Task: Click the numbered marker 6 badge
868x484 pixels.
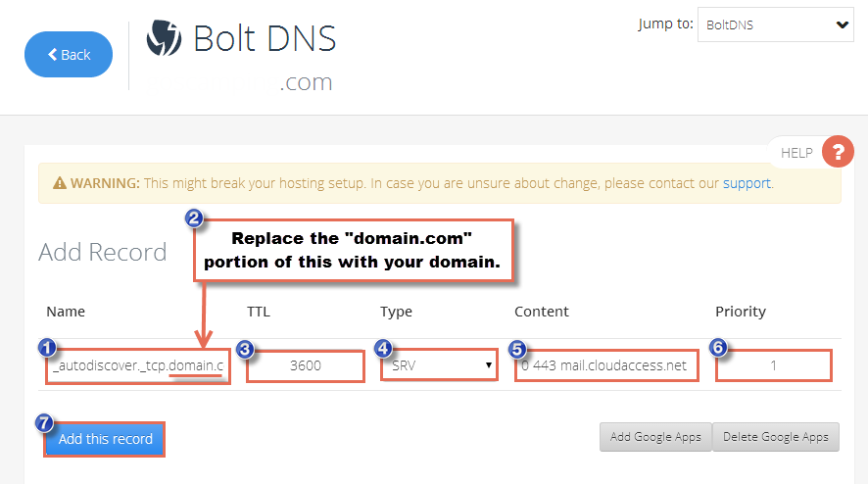Action: (x=718, y=348)
